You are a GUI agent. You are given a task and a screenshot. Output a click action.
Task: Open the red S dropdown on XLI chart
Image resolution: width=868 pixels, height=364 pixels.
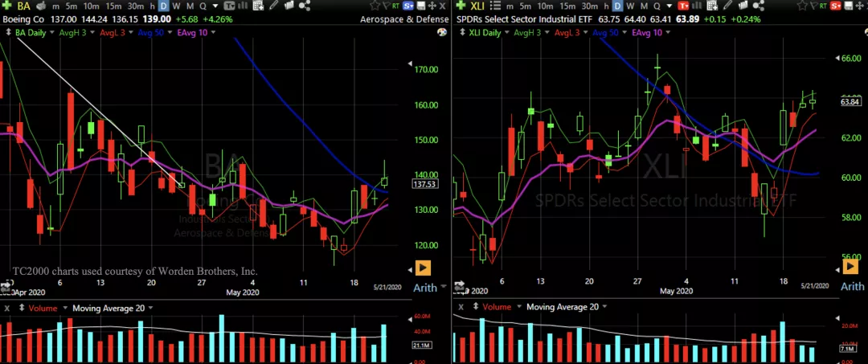(x=836, y=6)
